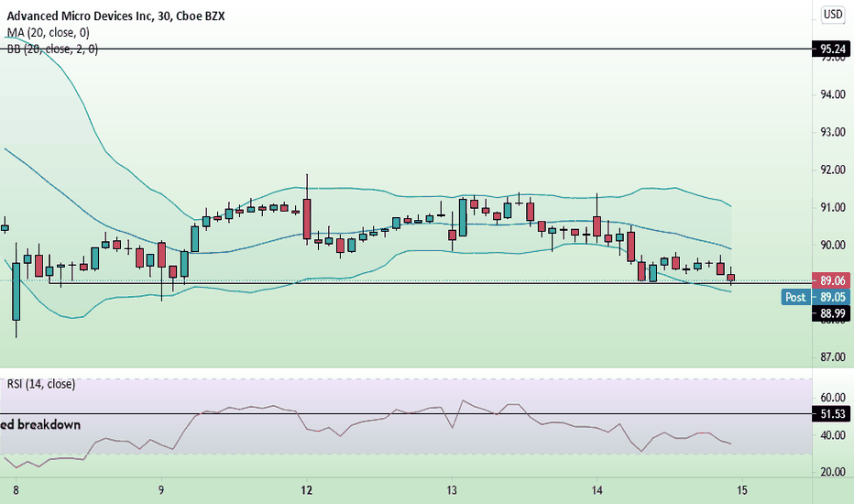Click date label 8 on time axis

click(16, 490)
